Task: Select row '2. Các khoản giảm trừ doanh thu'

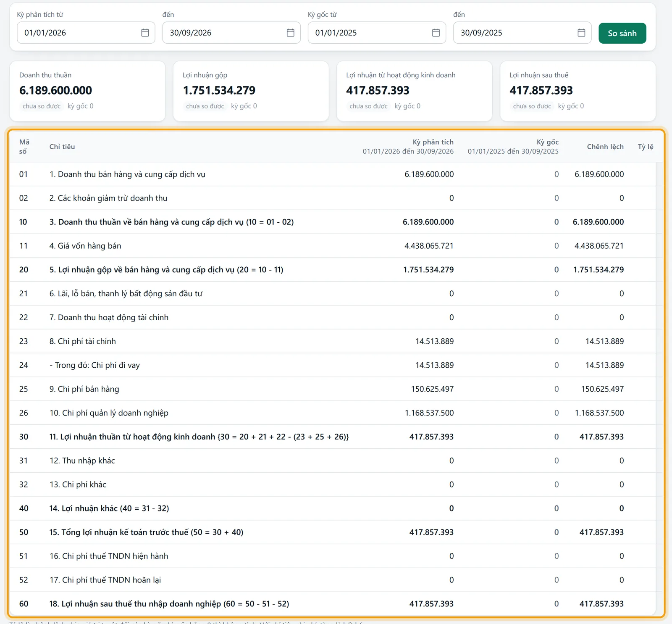Action: tap(332, 198)
